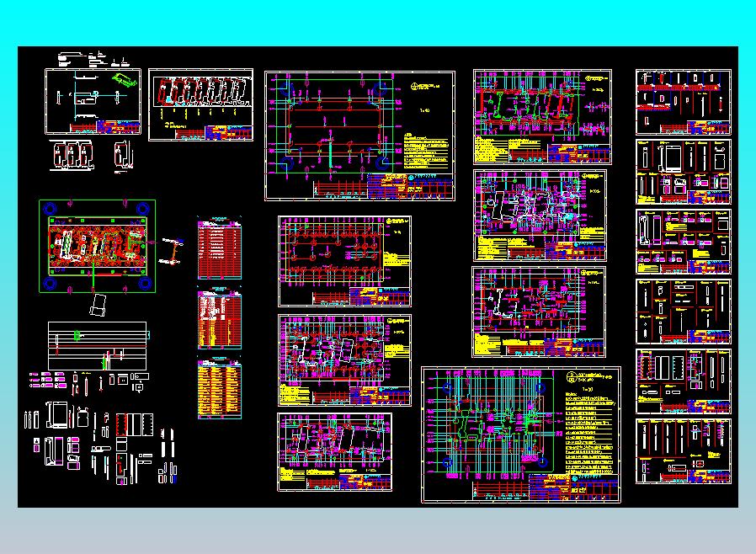Screen dimensions: 756x554
Task: Click the green isometric part view
Action: pos(125,79)
